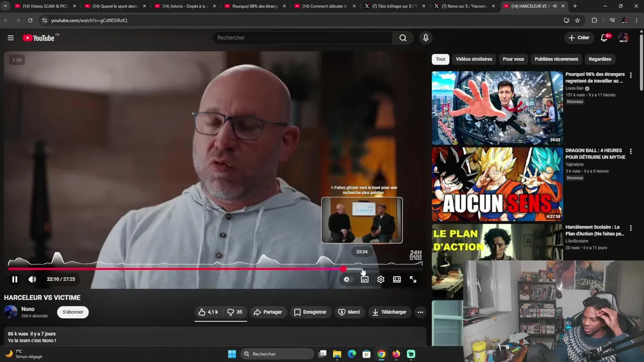Select the Vidéos similaires chip
The width and height of the screenshot is (644, 362).
tap(474, 59)
